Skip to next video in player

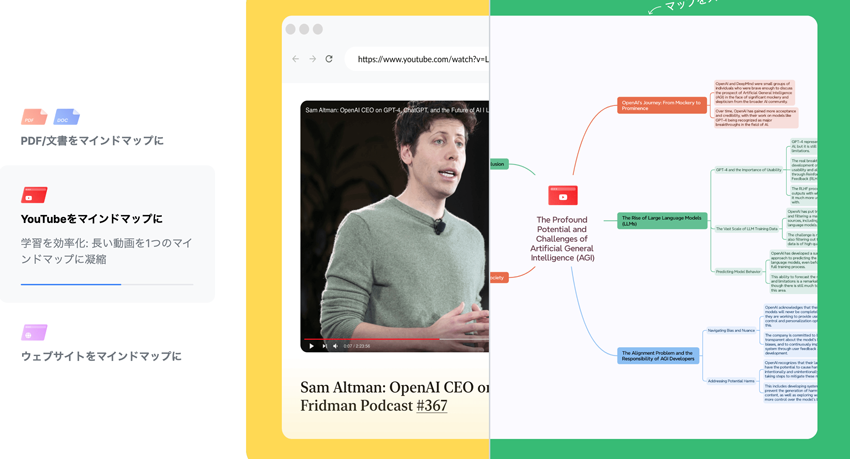click(323, 346)
